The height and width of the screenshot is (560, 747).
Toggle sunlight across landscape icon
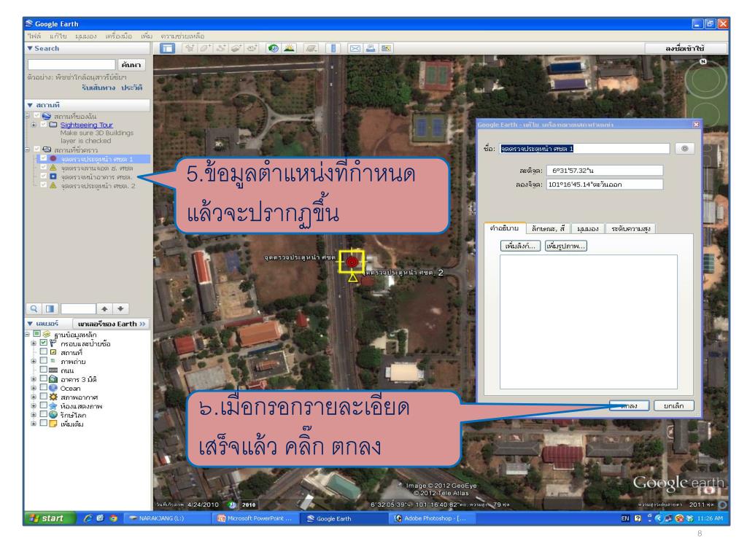[x=289, y=48]
